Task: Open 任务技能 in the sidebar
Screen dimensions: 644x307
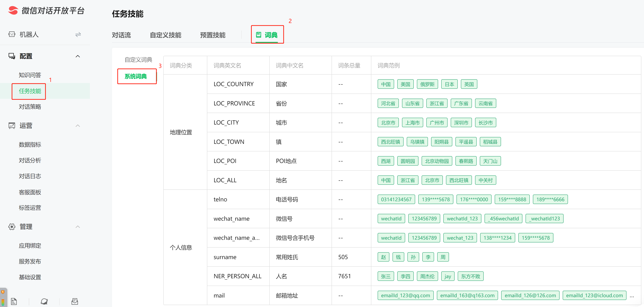Action: pos(30,91)
